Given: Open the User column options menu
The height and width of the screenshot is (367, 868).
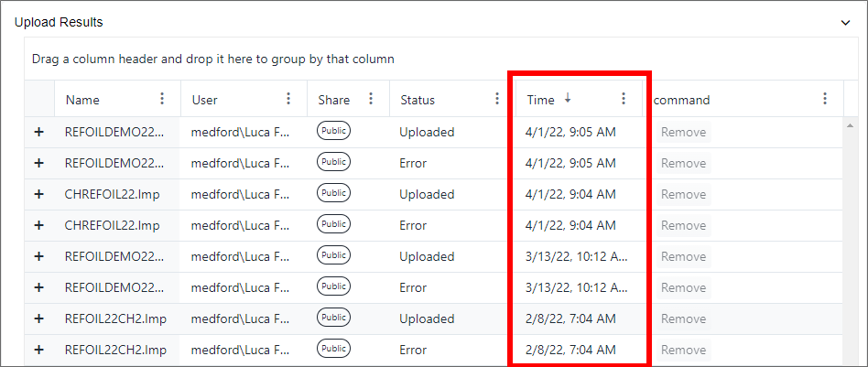Looking at the screenshot, I should tap(288, 99).
